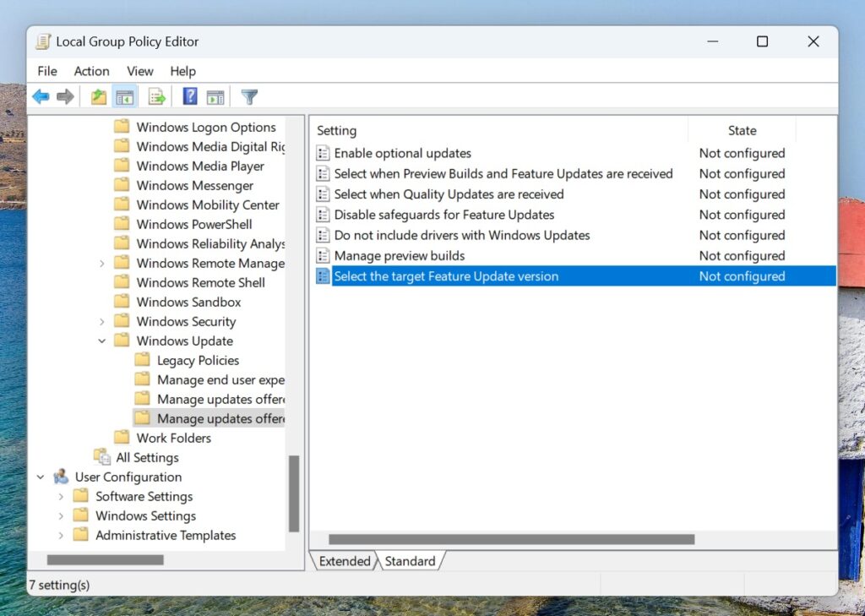Collapse the Windows Update tree node
Image resolution: width=865 pixels, height=616 pixels.
click(101, 341)
